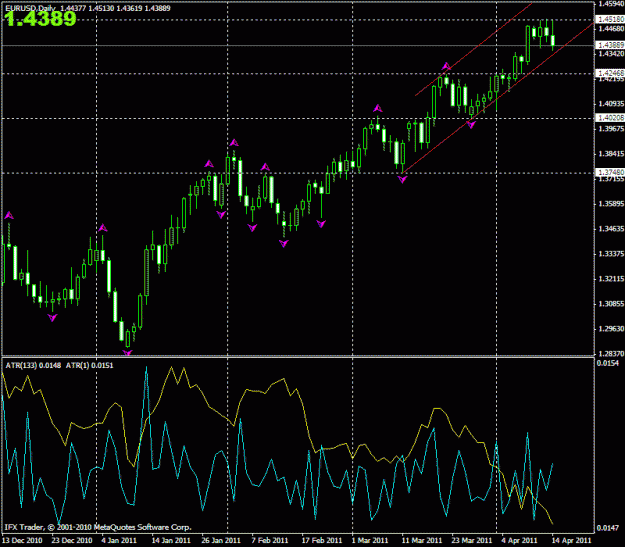Click the 7 Feb 2011 date label
The image size is (625, 547).
click(269, 541)
